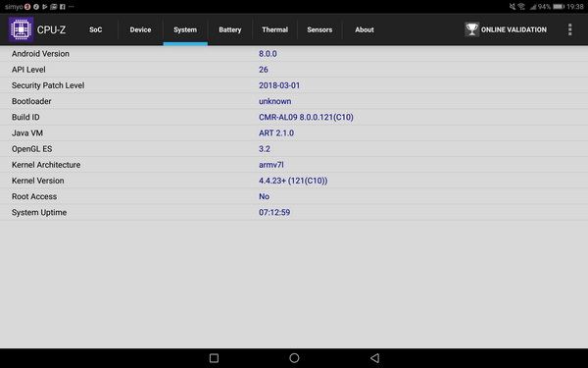Open recent apps with the square button

tap(214, 358)
